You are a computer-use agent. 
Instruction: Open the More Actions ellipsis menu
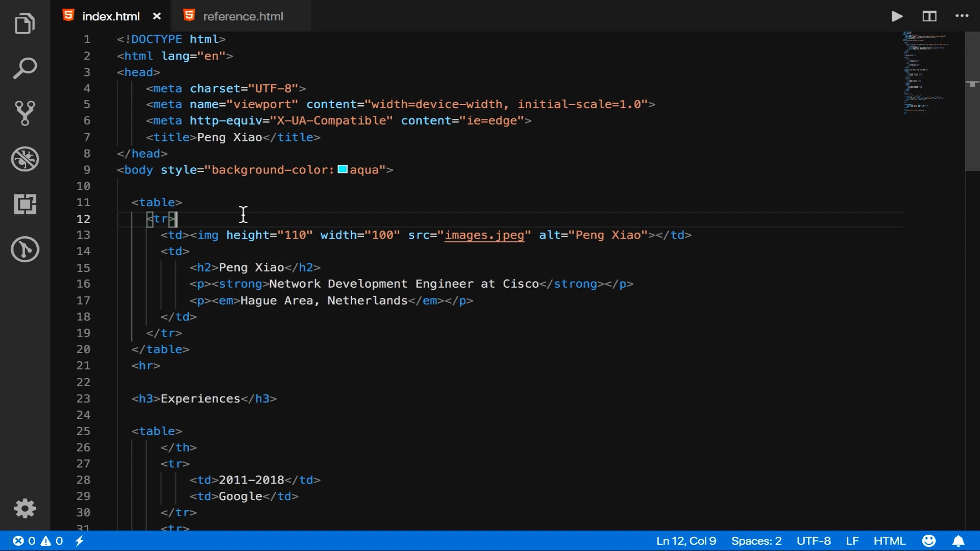click(962, 16)
